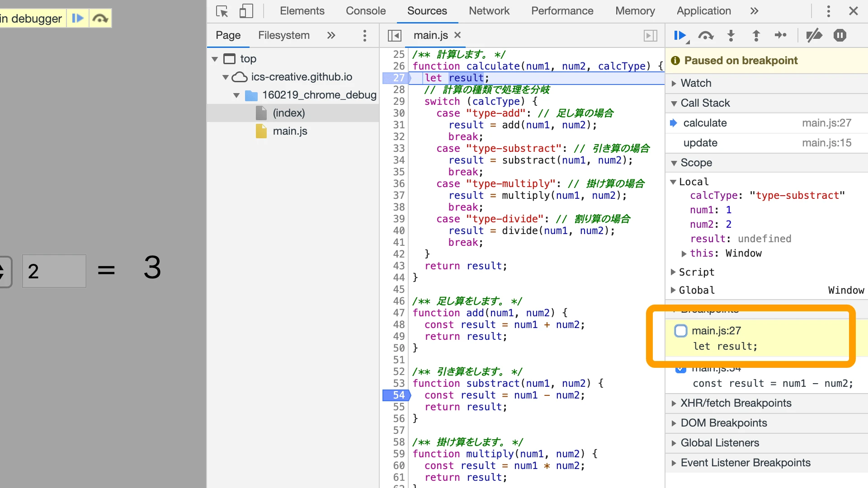Screen dimensions: 868x488
Task: Open the Network tab
Action: coord(489,11)
